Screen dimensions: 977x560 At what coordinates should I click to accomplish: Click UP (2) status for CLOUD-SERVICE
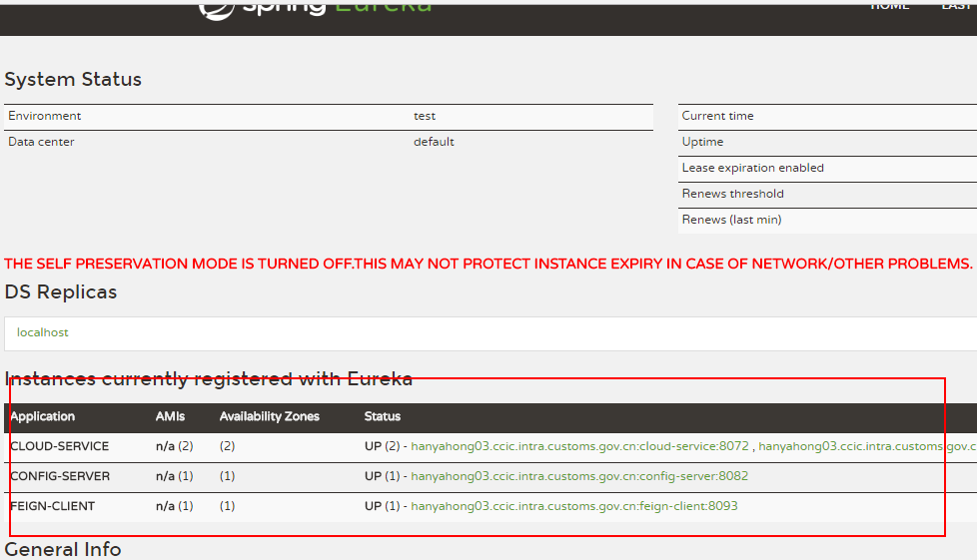click(382, 446)
